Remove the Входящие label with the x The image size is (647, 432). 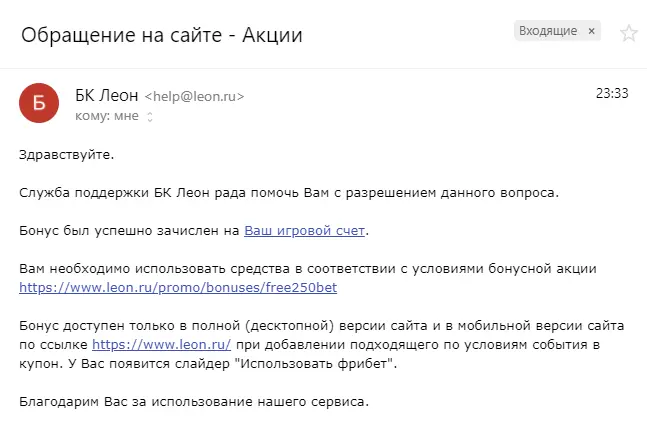pyautogui.click(x=591, y=31)
